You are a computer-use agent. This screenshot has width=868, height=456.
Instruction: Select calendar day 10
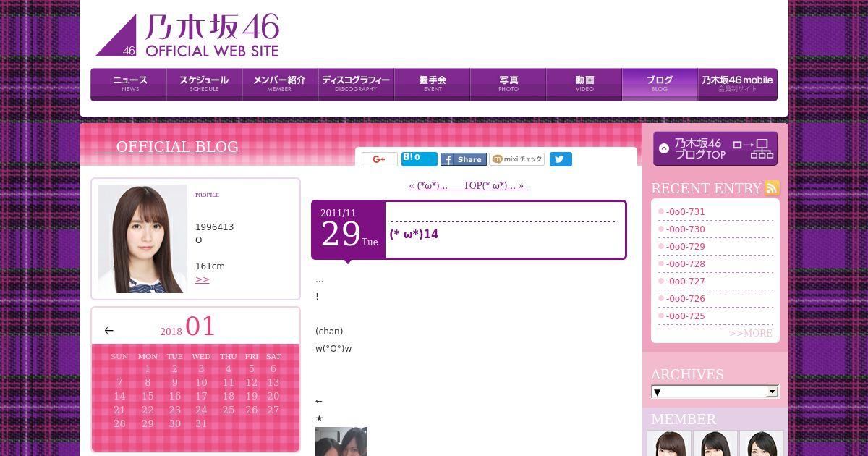[201, 382]
